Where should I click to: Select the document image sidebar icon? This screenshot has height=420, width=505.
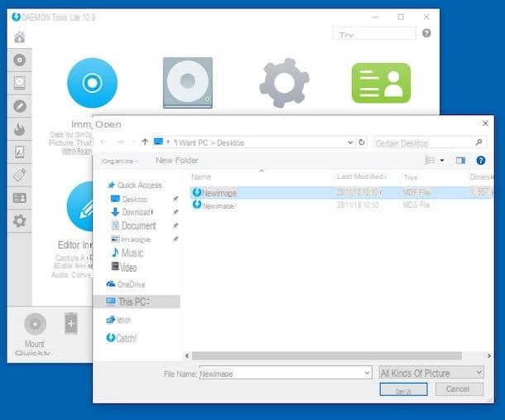coord(20,152)
